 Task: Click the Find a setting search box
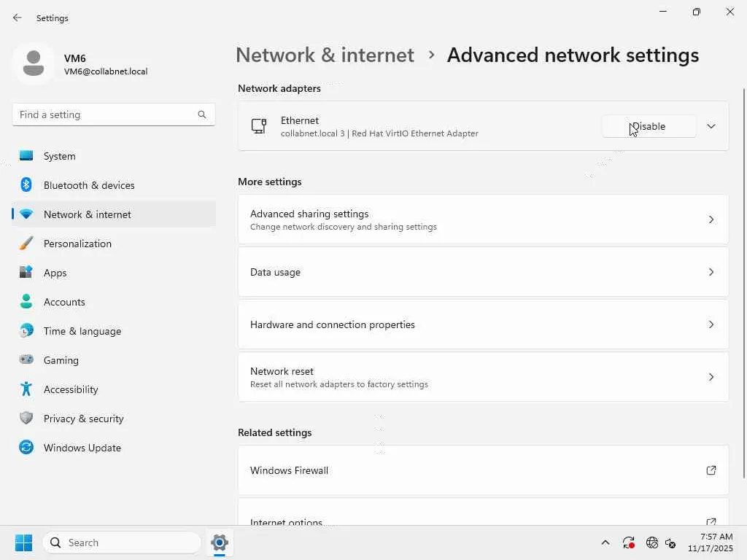point(107,114)
